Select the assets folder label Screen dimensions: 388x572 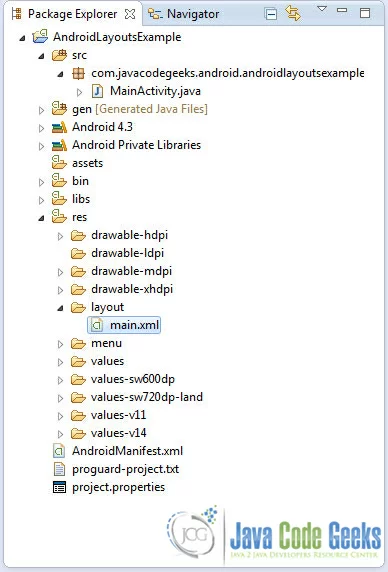pyautogui.click(x=88, y=163)
